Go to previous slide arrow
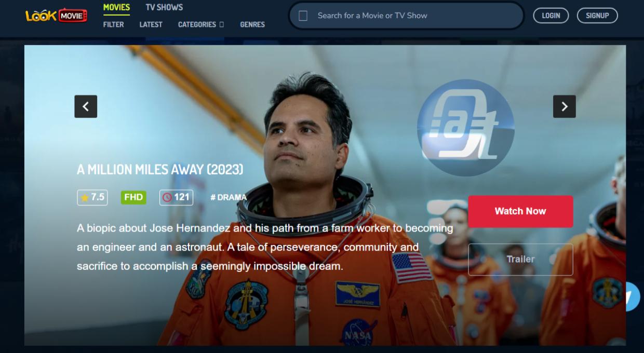This screenshot has height=353, width=644. click(86, 106)
